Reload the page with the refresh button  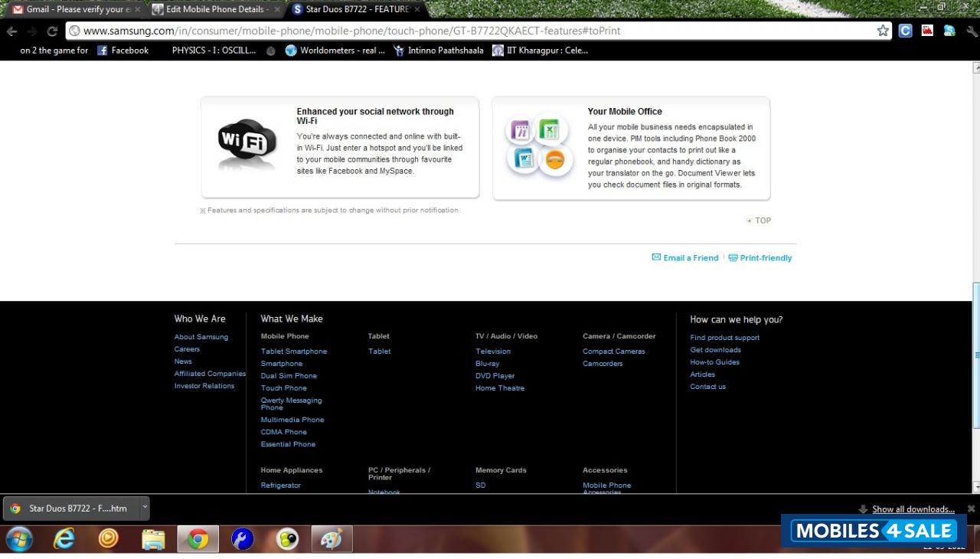[x=52, y=31]
